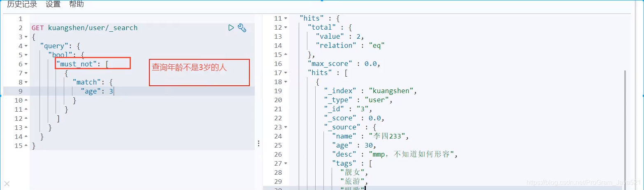Place cursor on "age": 3 line
Viewport: 644px width, 190px height.
tap(97, 91)
